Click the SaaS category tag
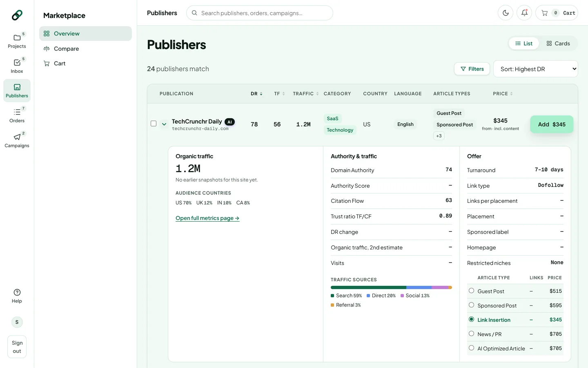Screen dimensions: 588x368 pyautogui.click(x=332, y=119)
